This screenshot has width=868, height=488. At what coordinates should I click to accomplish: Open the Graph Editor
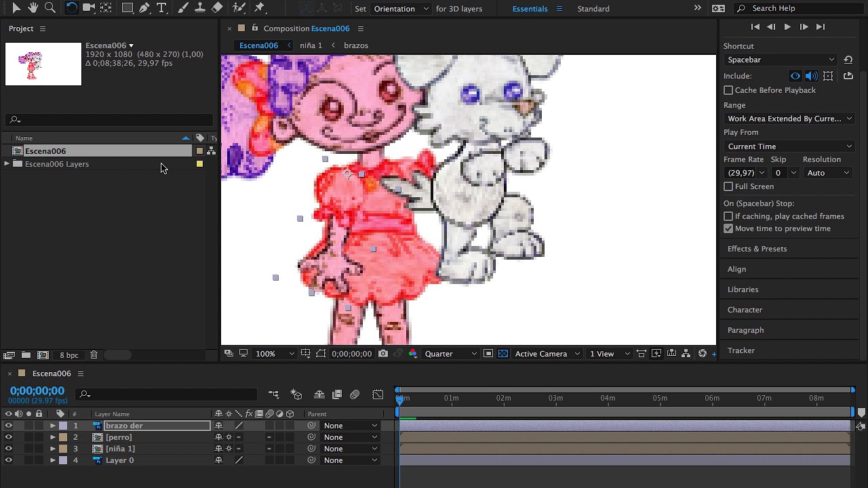coord(378,394)
